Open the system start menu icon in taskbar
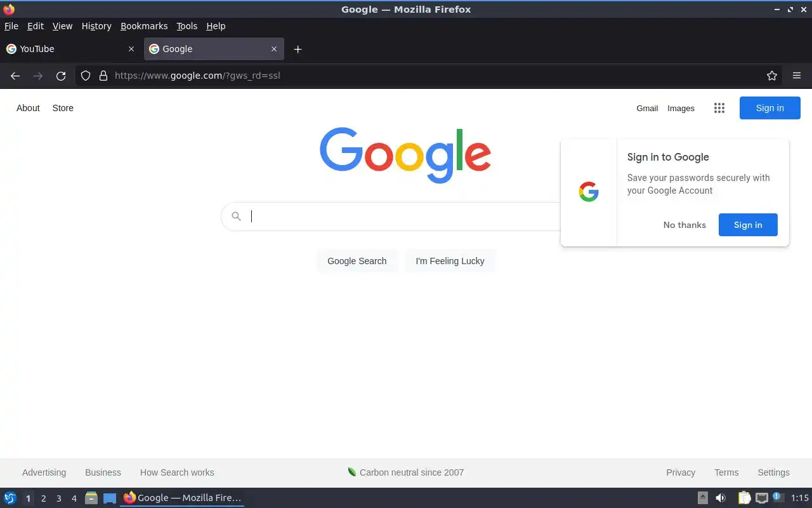 (10, 498)
